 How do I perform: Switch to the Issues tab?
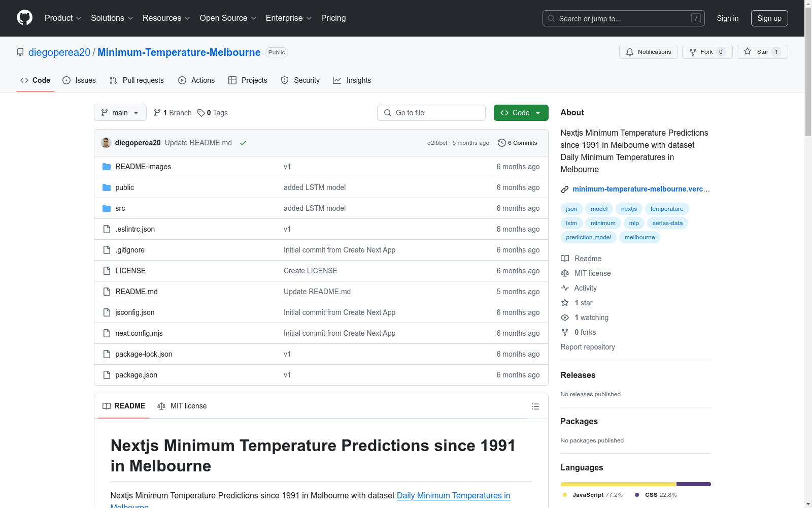79,80
